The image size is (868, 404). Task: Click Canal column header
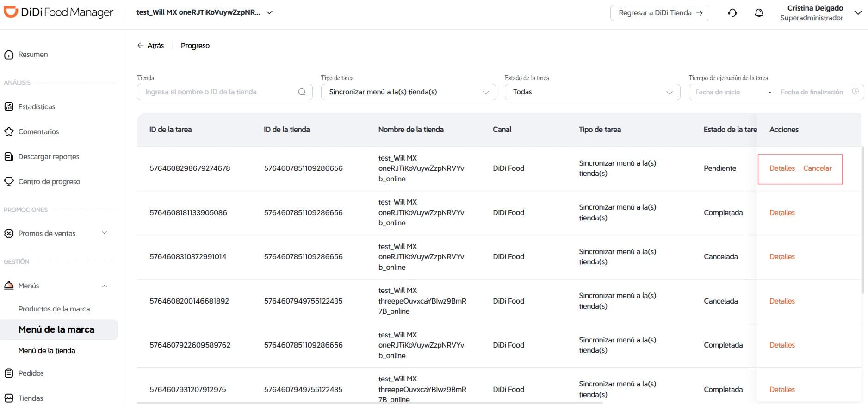click(502, 130)
